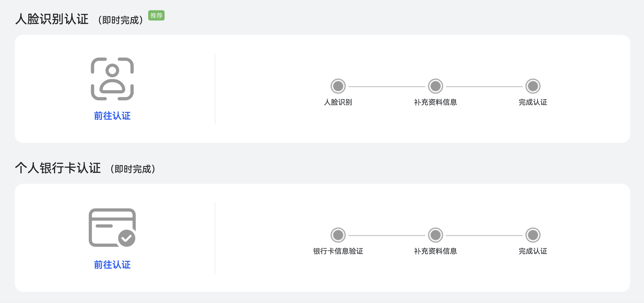644x303 pixels.
Task: Select the 补充资料信息 step circle in face section
Action: pos(435,86)
